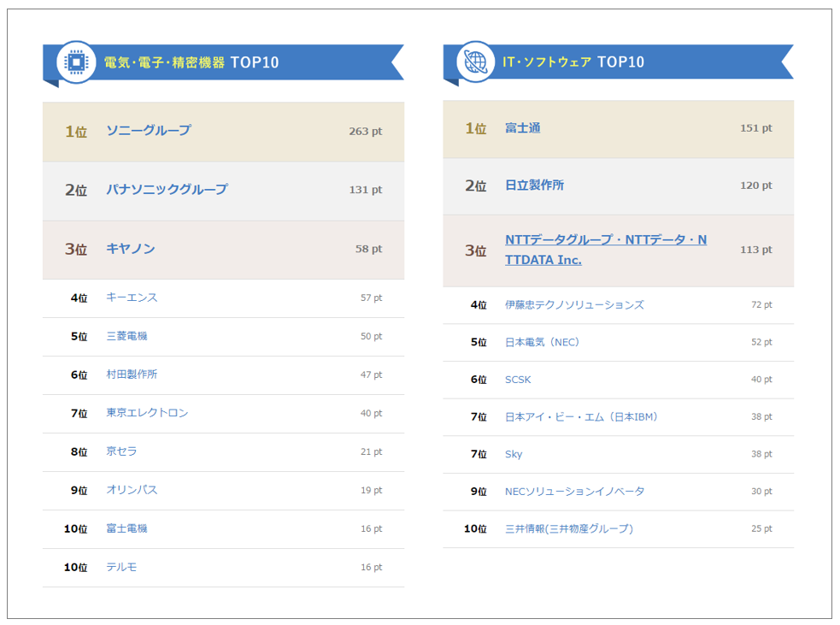Click the chip icon beside 電気・電子・精密機器 header
This screenshot has height=625, width=840.
(x=76, y=62)
